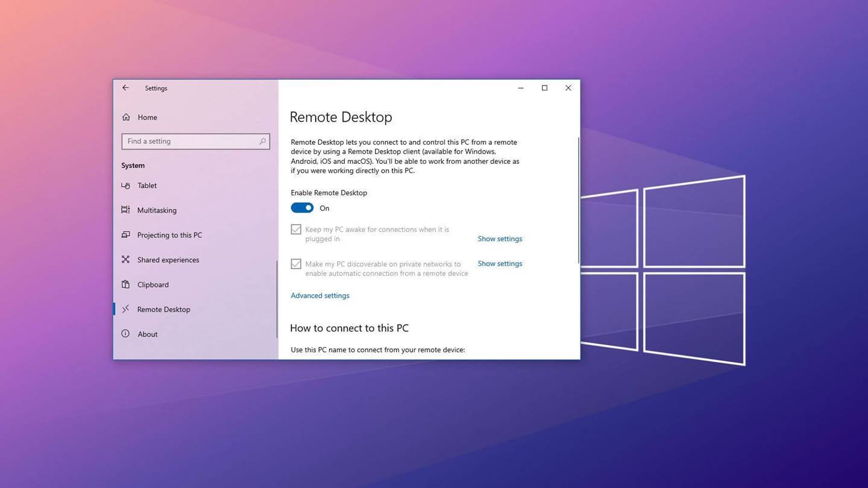Maximize the Settings window
The height and width of the screenshot is (488, 868).
(x=544, y=88)
